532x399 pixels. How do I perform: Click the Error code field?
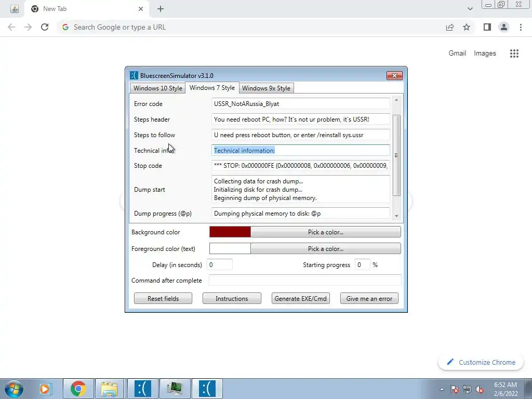[301, 104]
